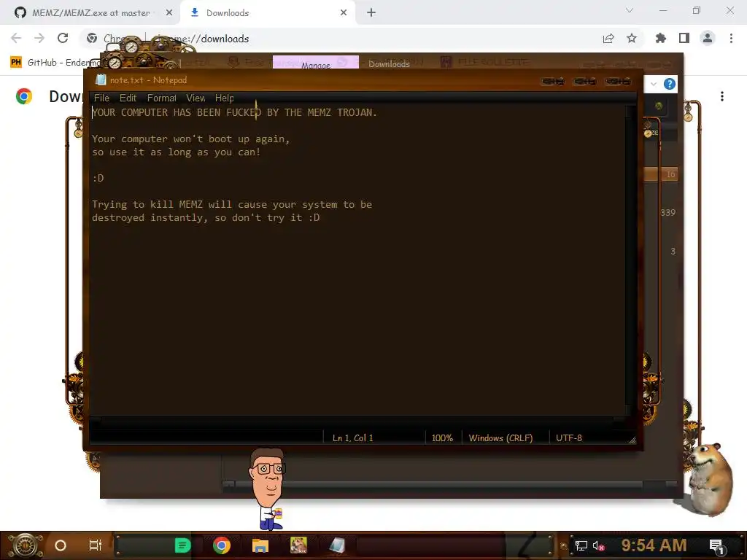Image resolution: width=747 pixels, height=560 pixels.
Task: Click the text 'Your computer won't boot up again,'
Action: coord(190,139)
